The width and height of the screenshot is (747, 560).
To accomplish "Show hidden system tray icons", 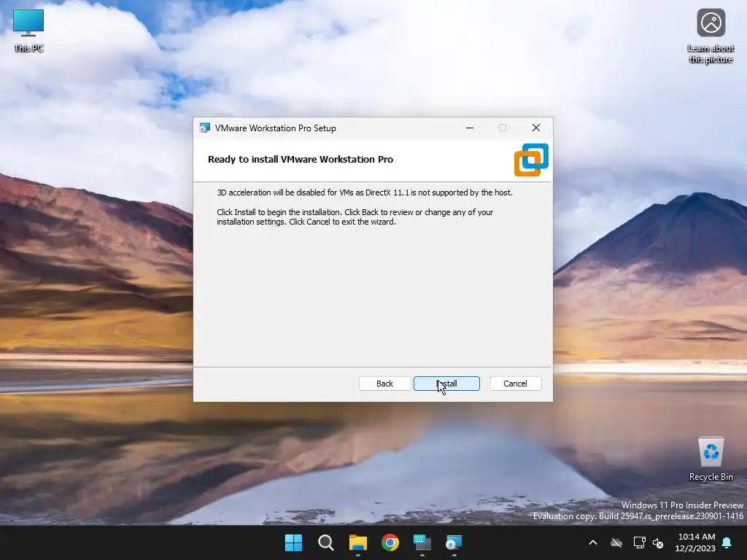I will click(x=593, y=542).
